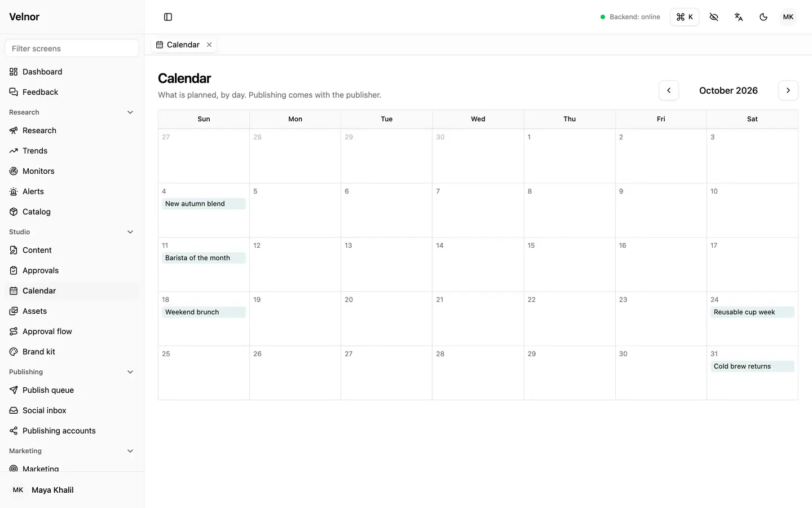Open Publish queue send icon
This screenshot has height=508, width=812.
click(x=14, y=390)
